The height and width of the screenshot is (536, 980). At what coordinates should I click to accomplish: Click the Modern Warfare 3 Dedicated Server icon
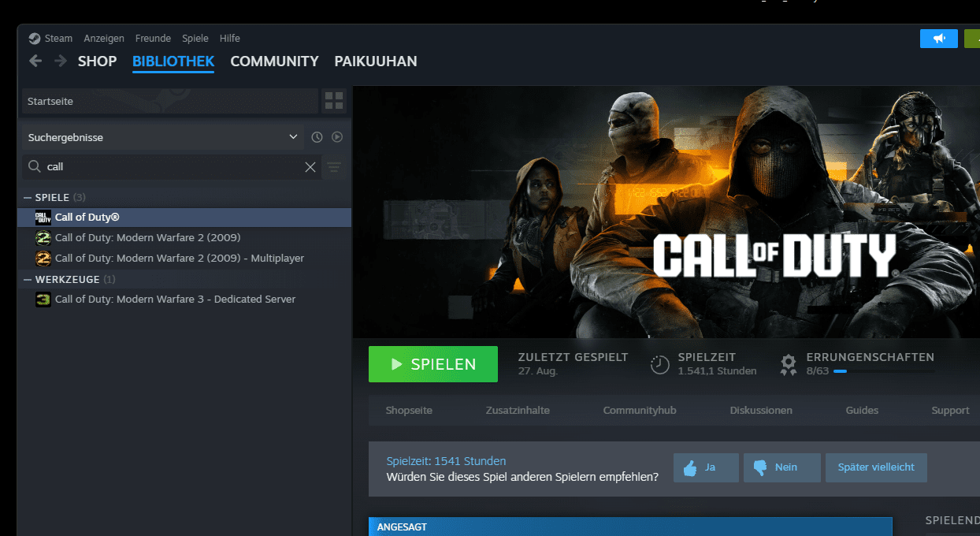tap(43, 300)
